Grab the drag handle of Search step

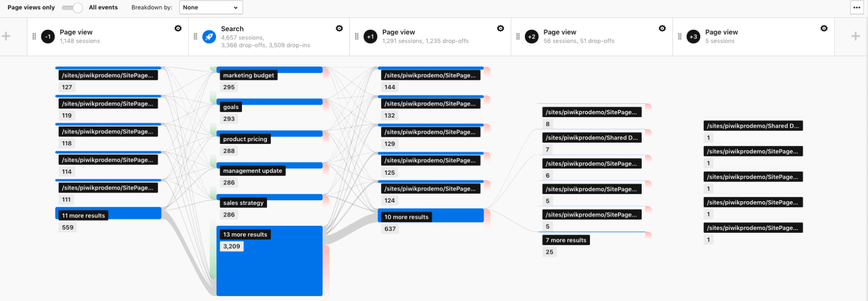point(195,36)
